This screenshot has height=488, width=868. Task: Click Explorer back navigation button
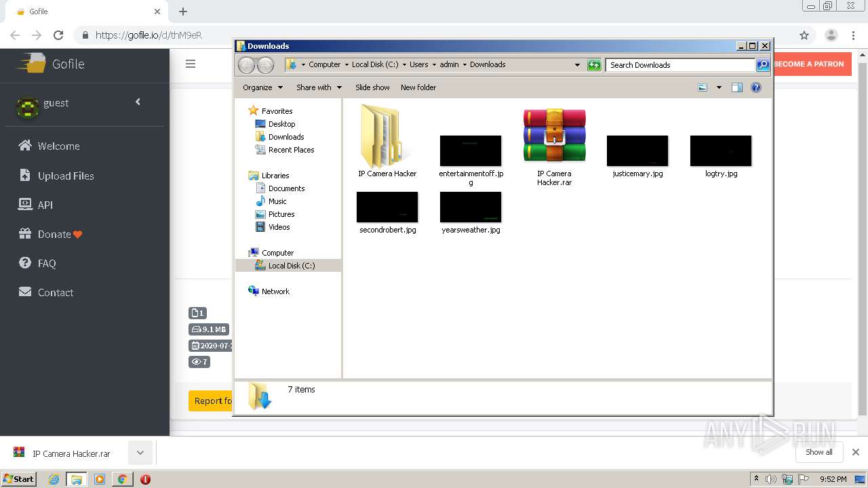click(246, 65)
